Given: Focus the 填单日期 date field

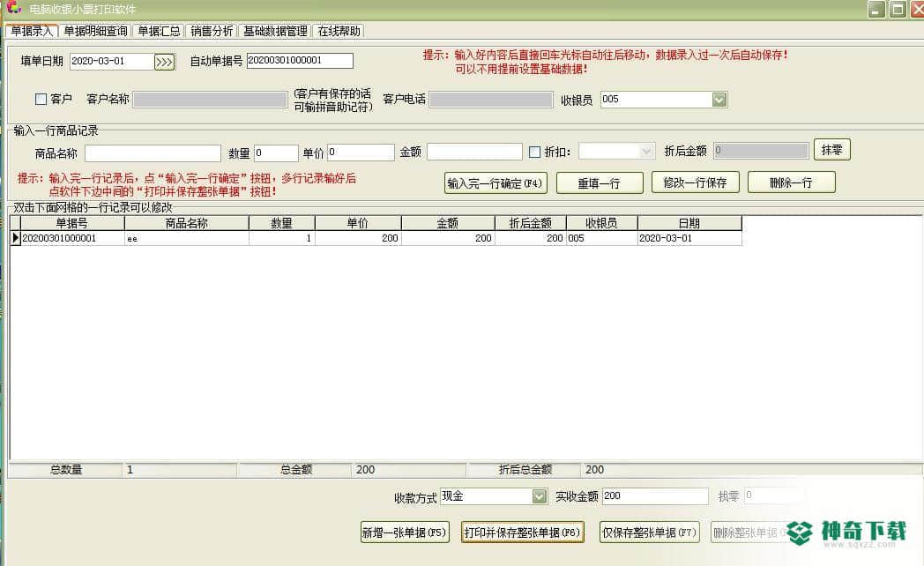Looking at the screenshot, I should click(x=111, y=61).
